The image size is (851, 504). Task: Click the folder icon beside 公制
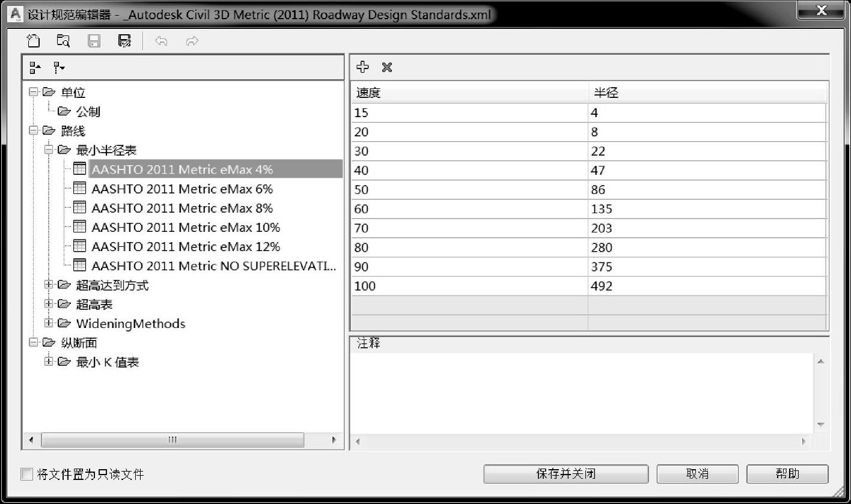click(64, 112)
